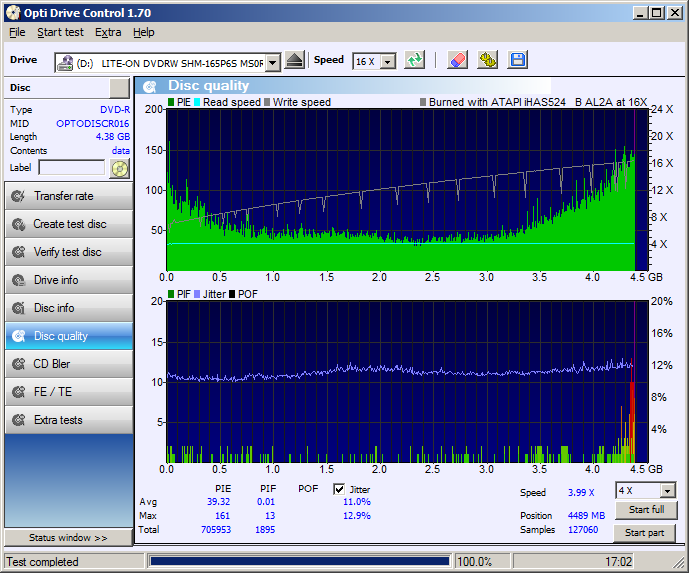Open the yellow gear options icon

point(487,60)
